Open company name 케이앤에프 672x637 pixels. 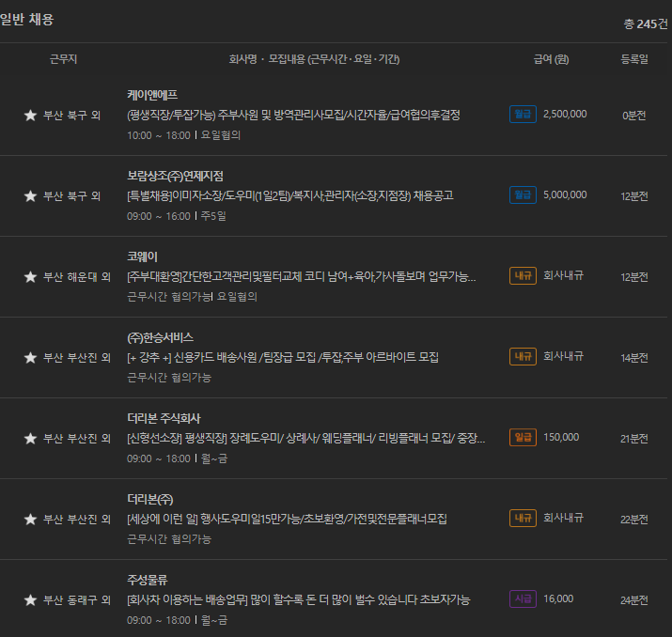(152, 95)
